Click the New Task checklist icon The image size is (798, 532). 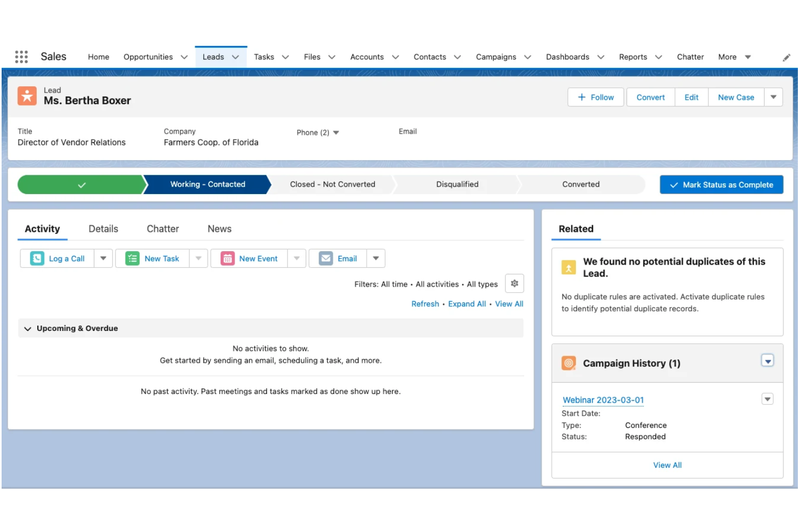coord(132,258)
